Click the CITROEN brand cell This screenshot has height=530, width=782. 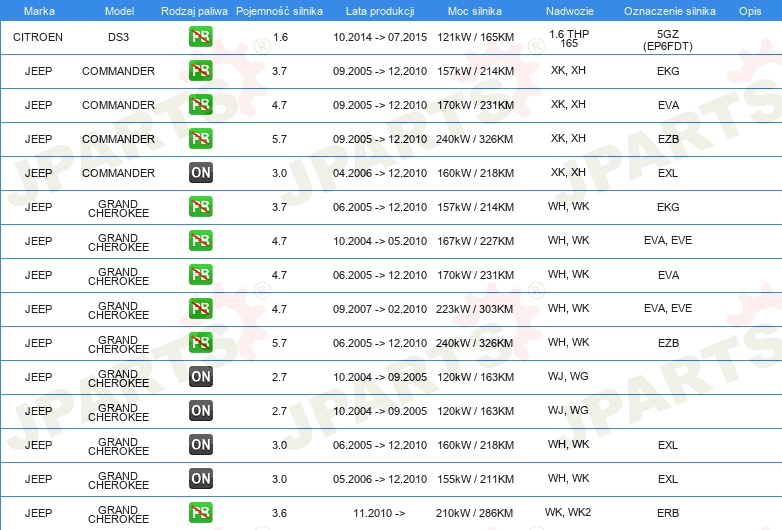(x=38, y=37)
